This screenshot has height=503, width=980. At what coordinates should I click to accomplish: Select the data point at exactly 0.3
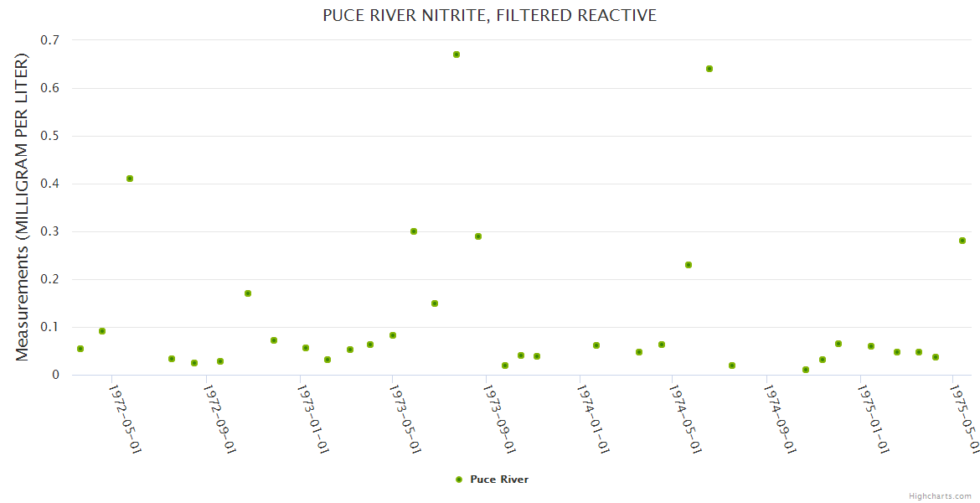pyautogui.click(x=414, y=231)
